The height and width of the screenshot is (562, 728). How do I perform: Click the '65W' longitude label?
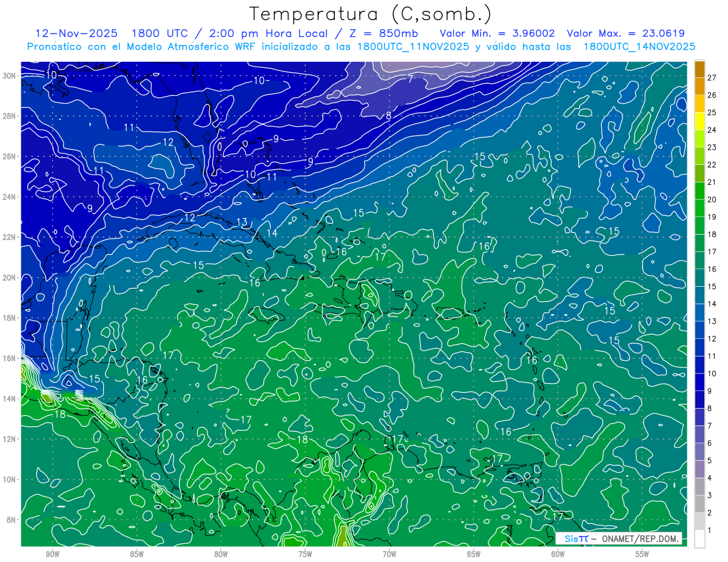click(x=474, y=554)
